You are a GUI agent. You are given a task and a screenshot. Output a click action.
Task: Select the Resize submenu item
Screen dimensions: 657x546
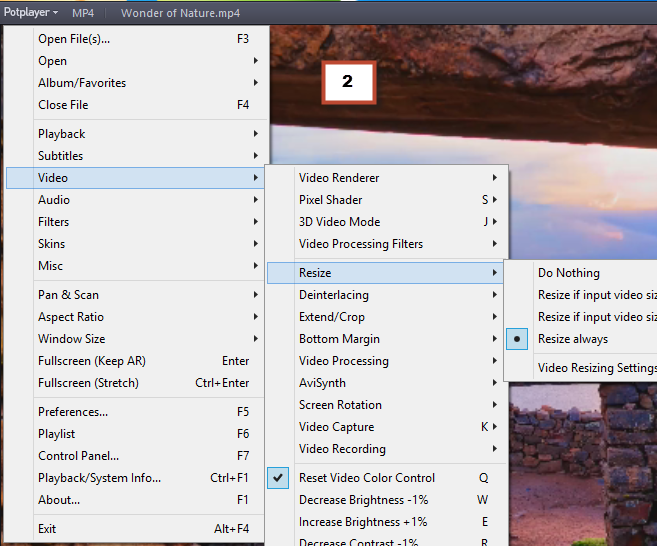[385, 273]
